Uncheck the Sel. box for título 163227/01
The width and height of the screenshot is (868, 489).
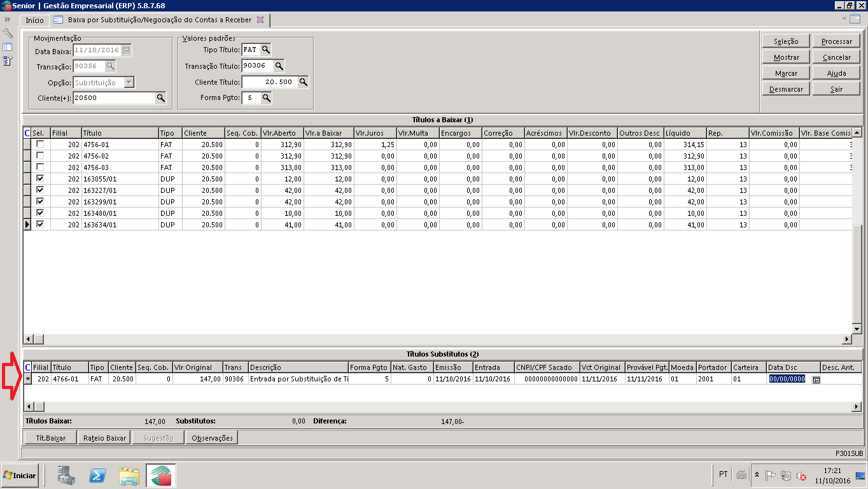pyautogui.click(x=41, y=190)
